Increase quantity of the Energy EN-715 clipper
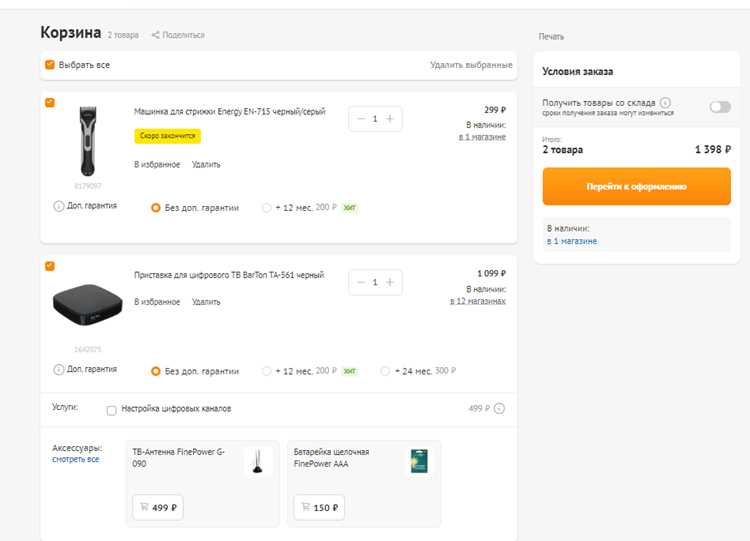750x541 pixels. [x=390, y=119]
